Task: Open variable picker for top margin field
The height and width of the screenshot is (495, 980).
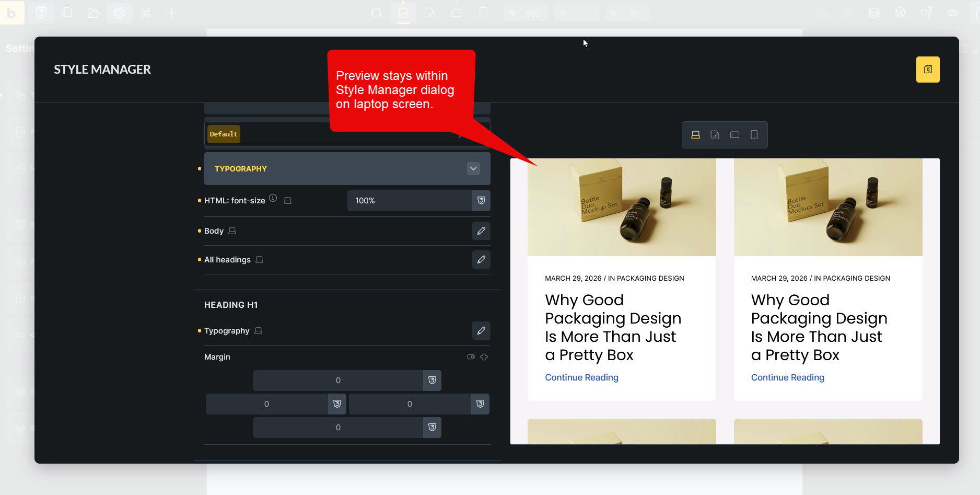Action: click(432, 381)
